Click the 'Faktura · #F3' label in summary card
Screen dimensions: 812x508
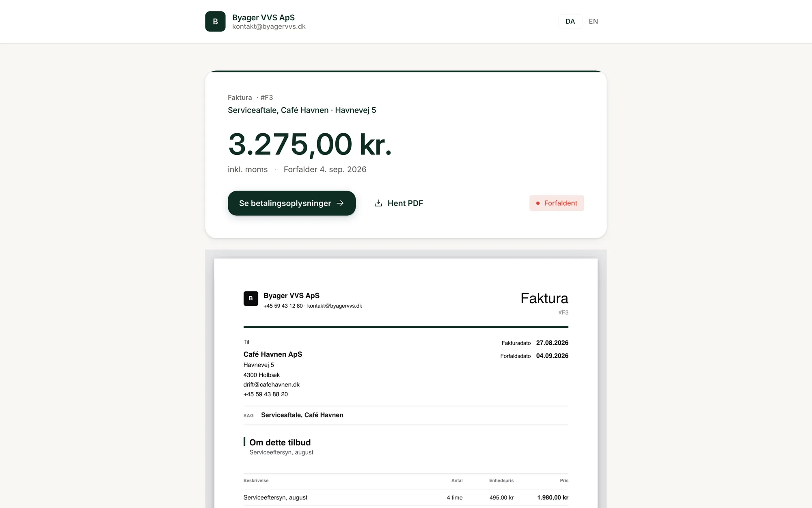tap(250, 98)
